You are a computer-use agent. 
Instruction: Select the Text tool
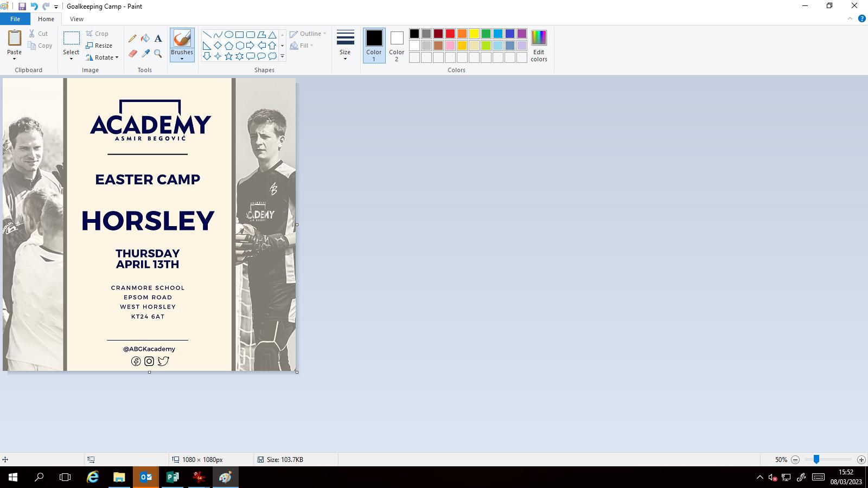pyautogui.click(x=158, y=38)
